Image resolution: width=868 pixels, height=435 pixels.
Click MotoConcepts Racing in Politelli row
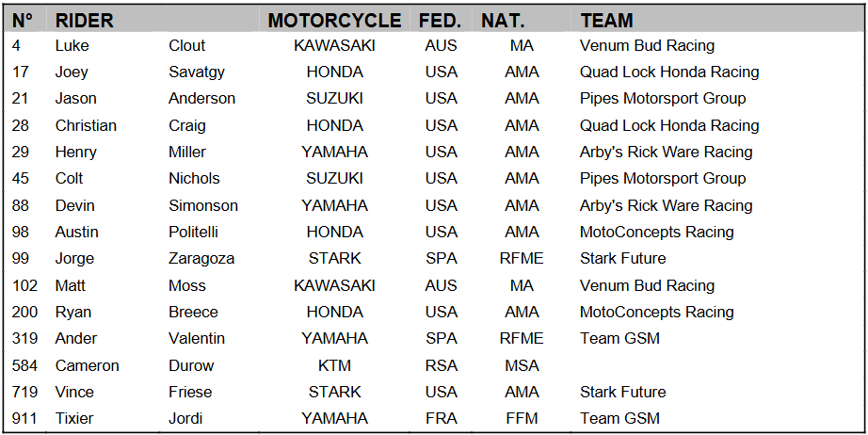pos(656,232)
